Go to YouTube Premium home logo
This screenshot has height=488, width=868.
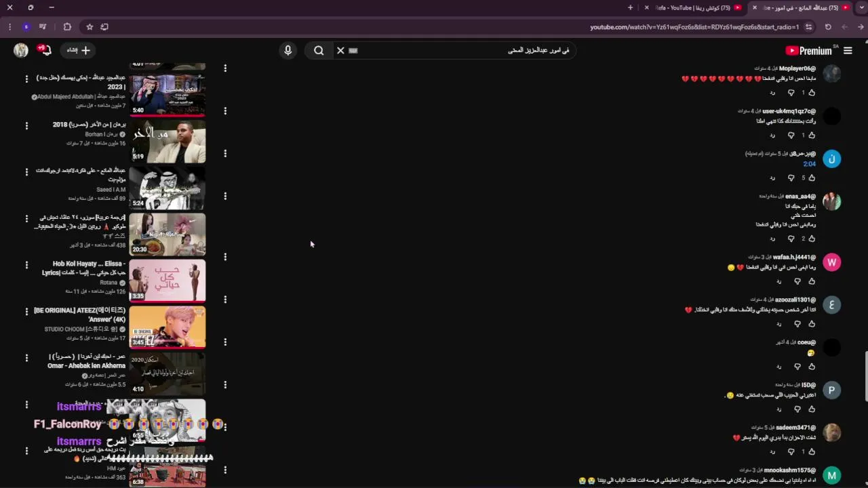coord(808,51)
